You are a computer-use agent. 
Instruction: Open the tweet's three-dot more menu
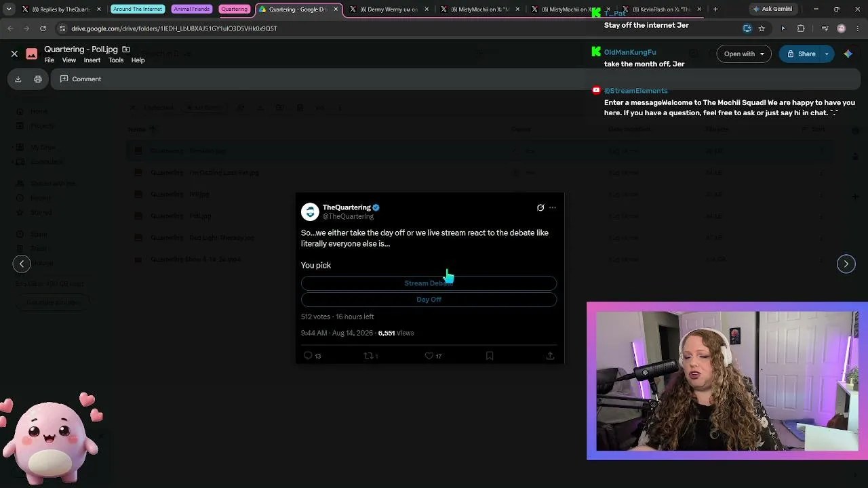553,207
